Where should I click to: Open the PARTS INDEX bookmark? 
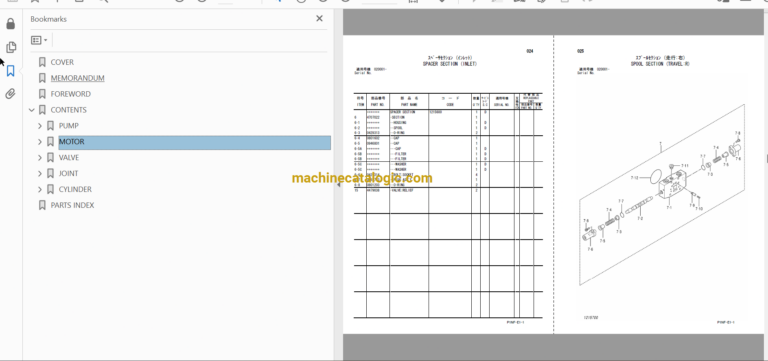pyautogui.click(x=72, y=205)
